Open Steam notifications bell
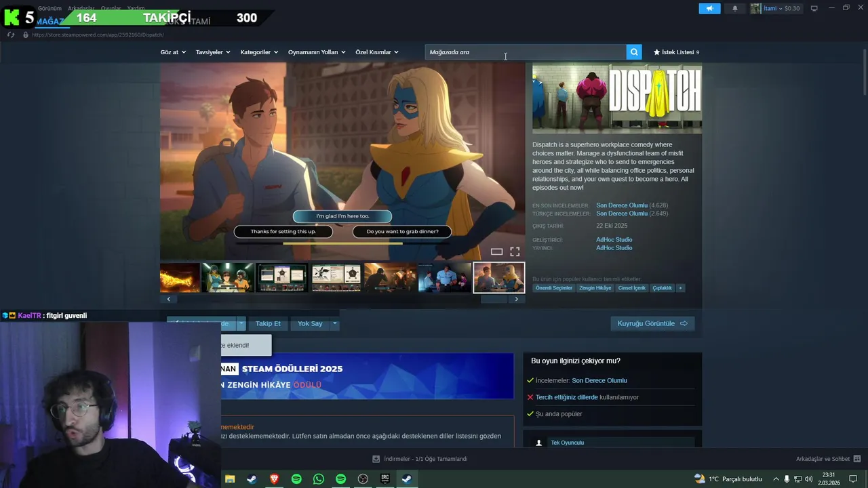Viewport: 868px width, 488px height. click(735, 9)
